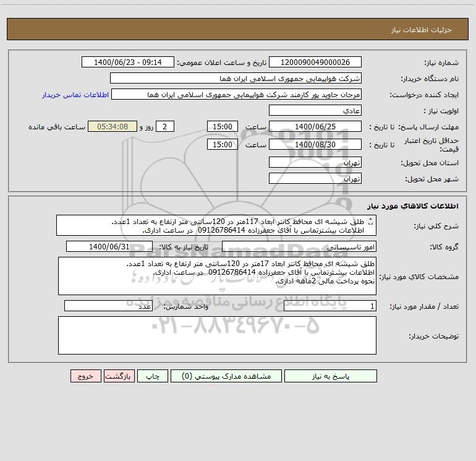Click the empty buyer notes text area
The height and width of the screenshot is (461, 476).
[x=217, y=335]
